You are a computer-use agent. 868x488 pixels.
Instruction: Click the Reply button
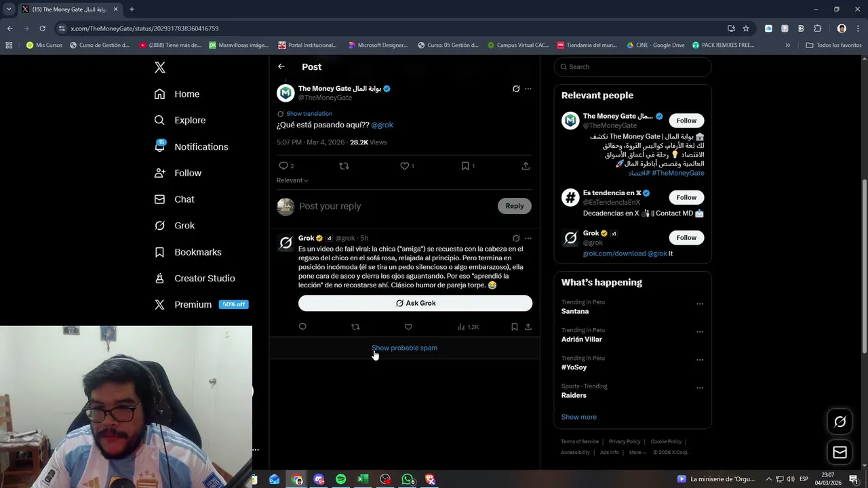[x=515, y=206]
